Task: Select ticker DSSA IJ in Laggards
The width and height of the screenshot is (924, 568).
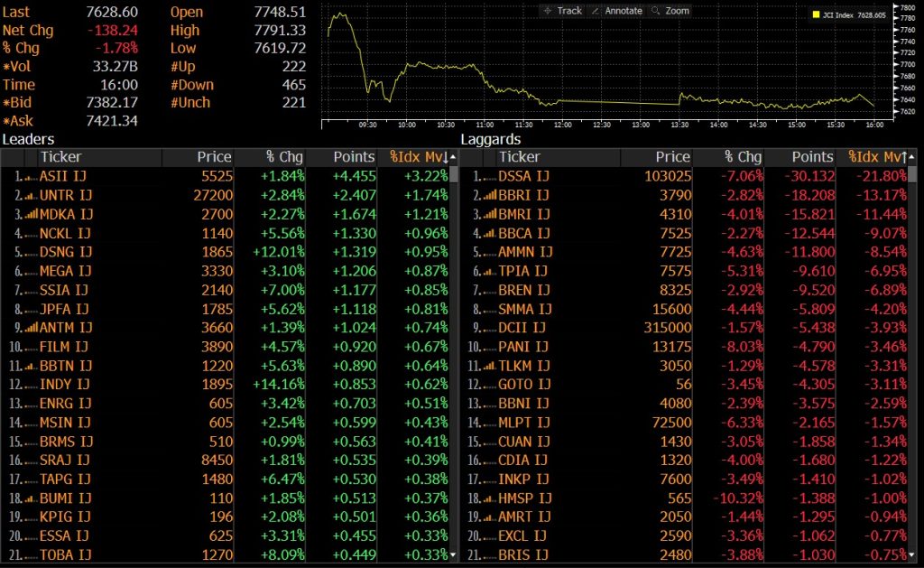Action: tap(524, 176)
